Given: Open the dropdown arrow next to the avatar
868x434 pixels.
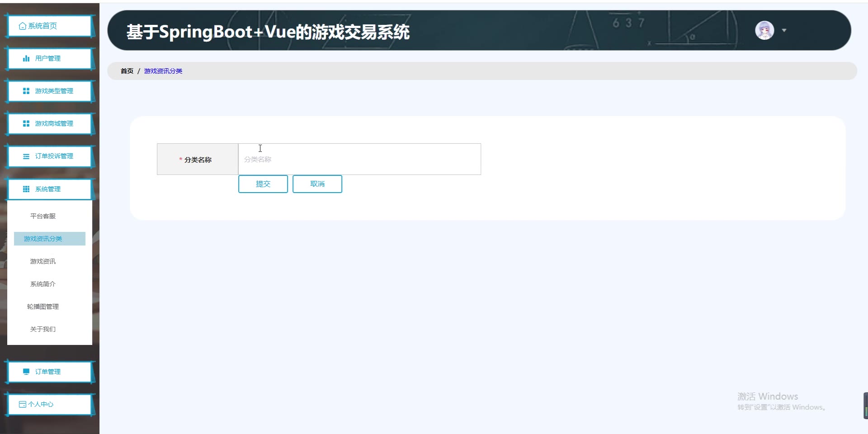Looking at the screenshot, I should 784,30.
